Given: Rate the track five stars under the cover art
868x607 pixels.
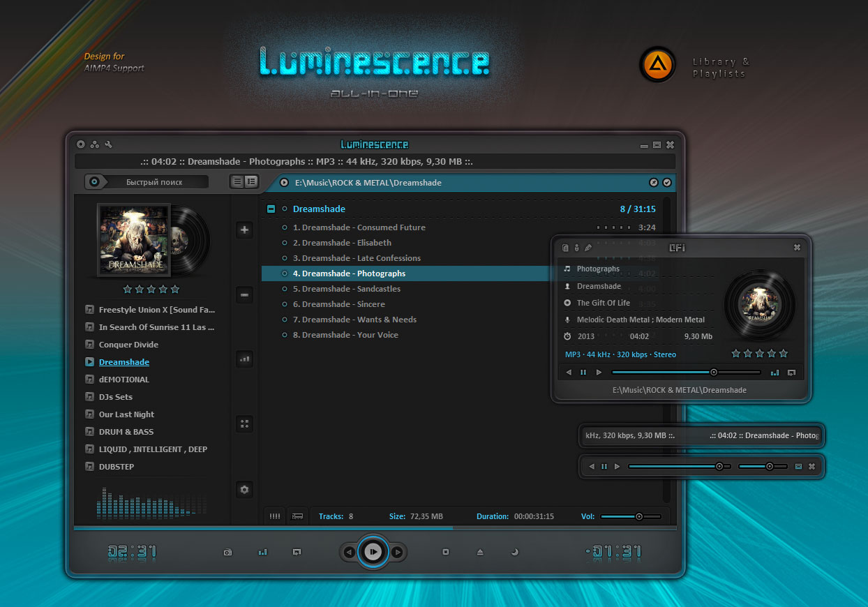Looking at the screenshot, I should coord(175,289).
